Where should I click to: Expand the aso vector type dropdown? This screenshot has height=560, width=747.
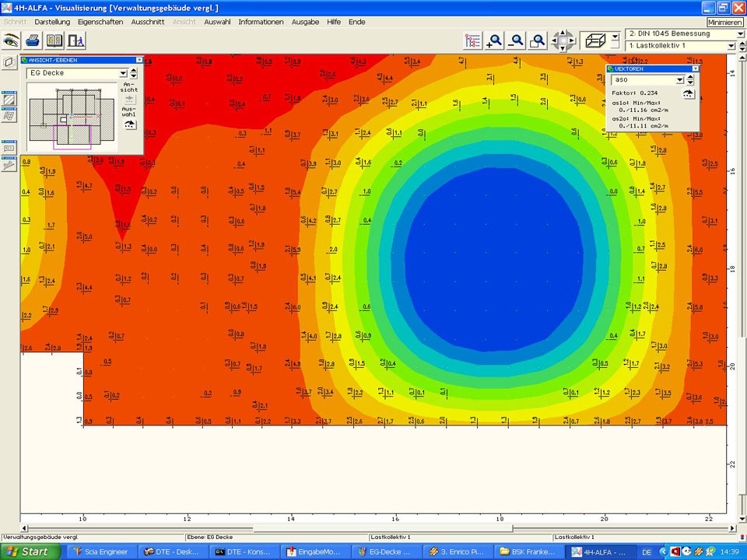click(x=679, y=79)
